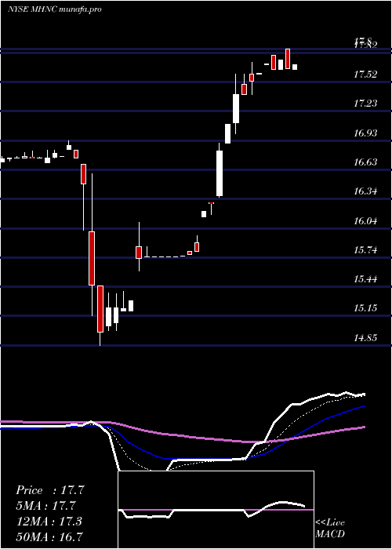Click the '<<Live MACD' label
The width and height of the screenshot is (392, 549).
click(x=330, y=528)
